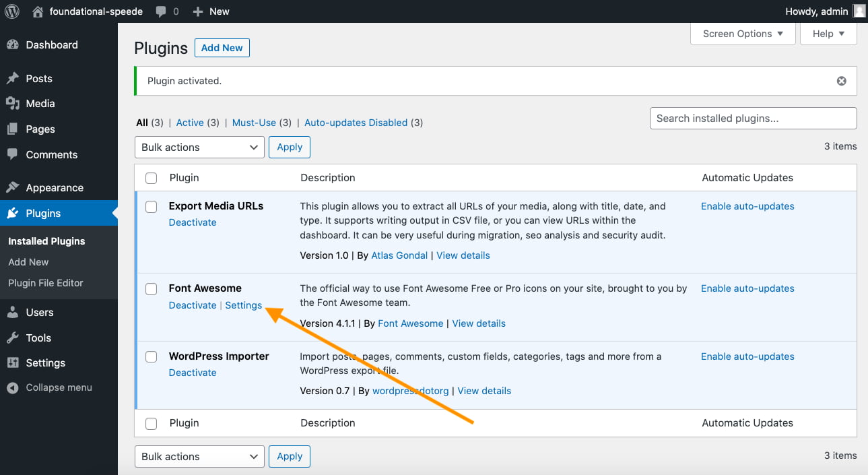Open Settings with the gear sidebar icon
Screen dimensions: 868x475
pyautogui.click(x=15, y=362)
